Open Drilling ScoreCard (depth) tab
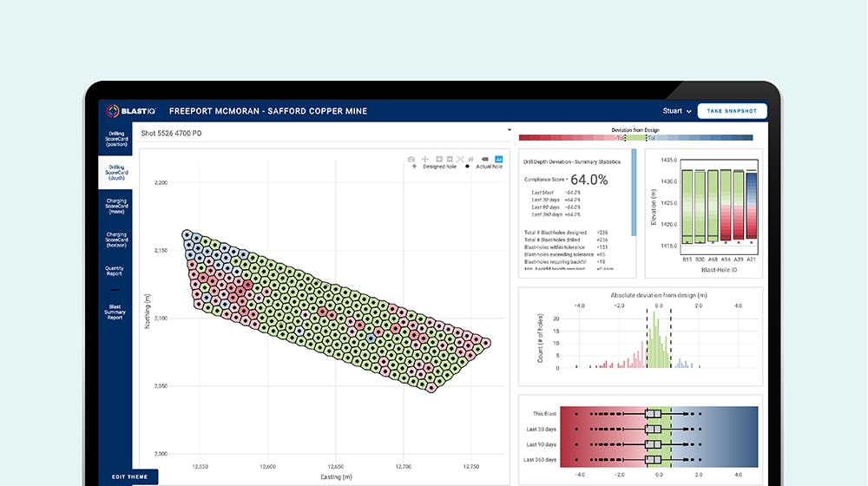Image resolution: width=868 pixels, height=486 pixels. (x=115, y=173)
